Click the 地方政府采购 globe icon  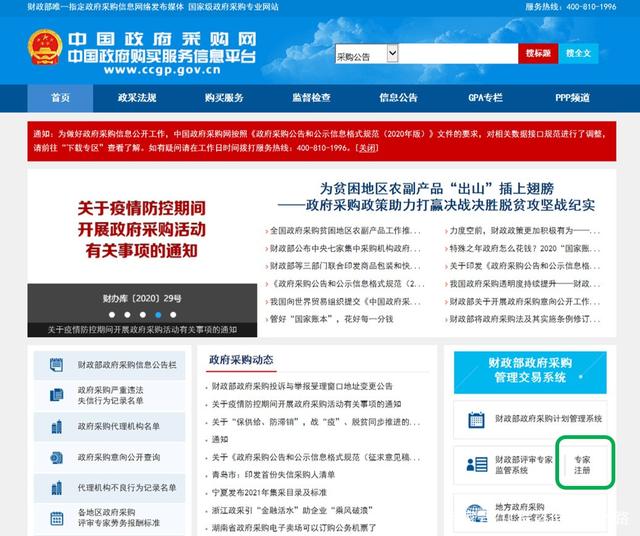pyautogui.click(x=476, y=513)
